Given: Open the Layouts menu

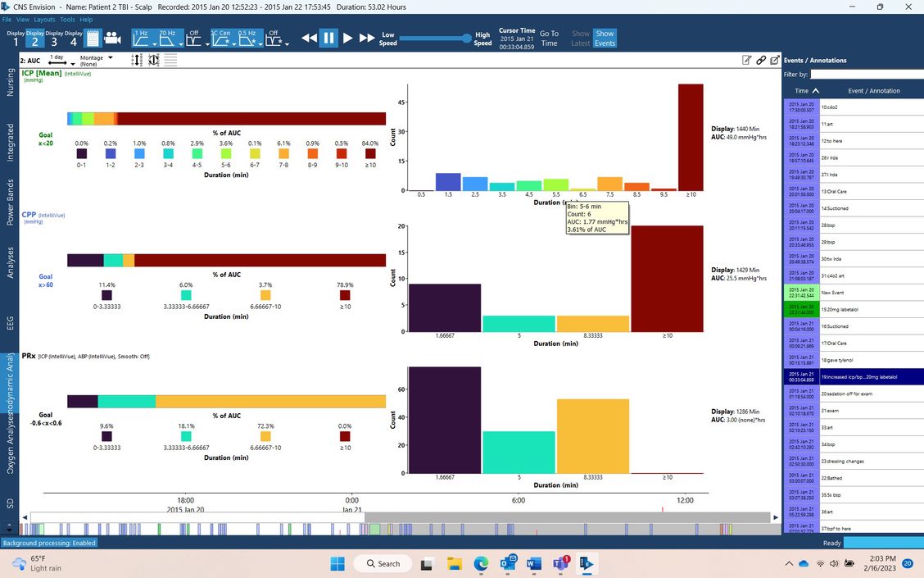Looking at the screenshot, I should 44,19.
